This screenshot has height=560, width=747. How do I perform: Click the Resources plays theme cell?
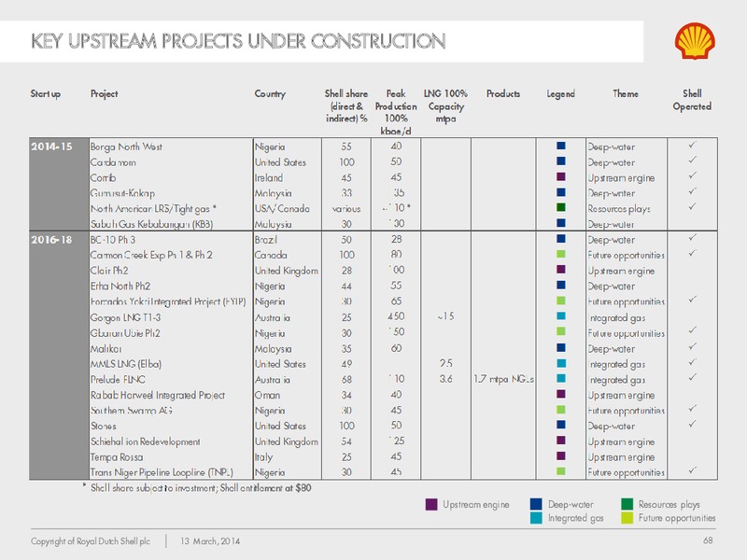click(x=619, y=209)
